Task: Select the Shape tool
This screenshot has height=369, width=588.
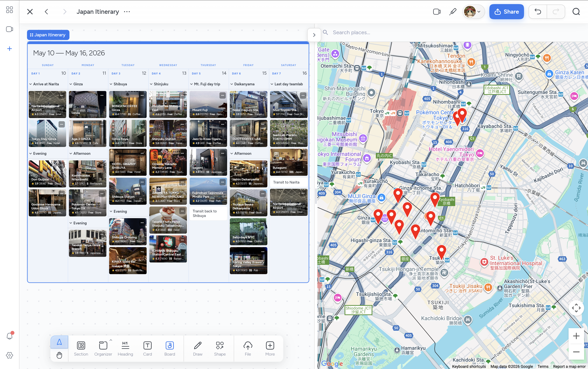Action: [219, 348]
